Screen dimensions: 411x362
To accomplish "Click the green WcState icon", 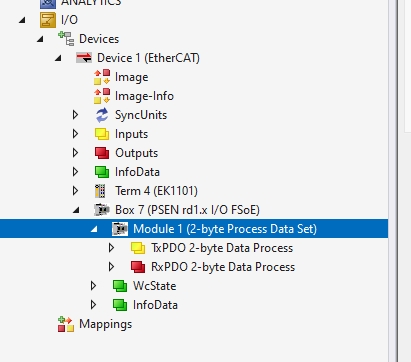I will 120,286.
